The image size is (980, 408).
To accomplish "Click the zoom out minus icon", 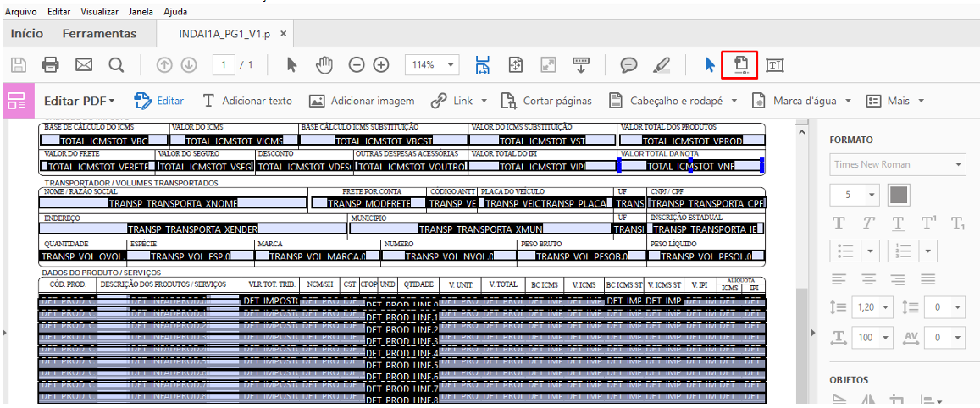I will tap(357, 64).
